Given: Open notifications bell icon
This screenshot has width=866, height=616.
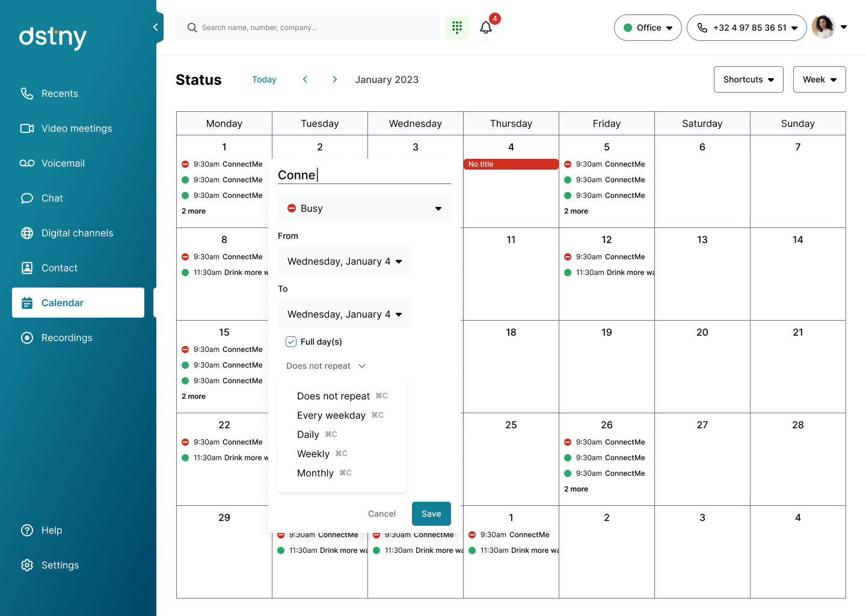Looking at the screenshot, I should pos(486,28).
